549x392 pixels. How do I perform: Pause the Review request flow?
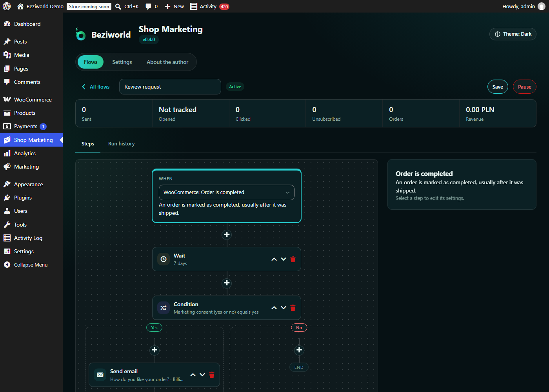click(x=525, y=87)
